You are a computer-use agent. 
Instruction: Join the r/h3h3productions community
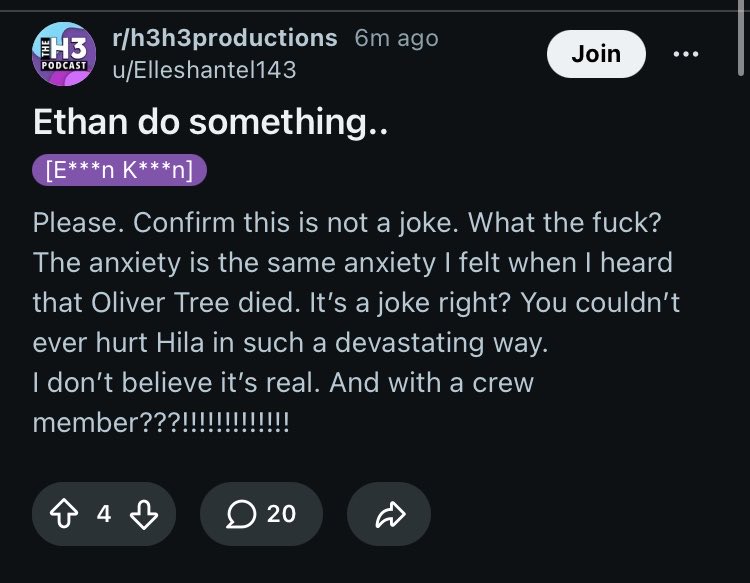(x=596, y=54)
